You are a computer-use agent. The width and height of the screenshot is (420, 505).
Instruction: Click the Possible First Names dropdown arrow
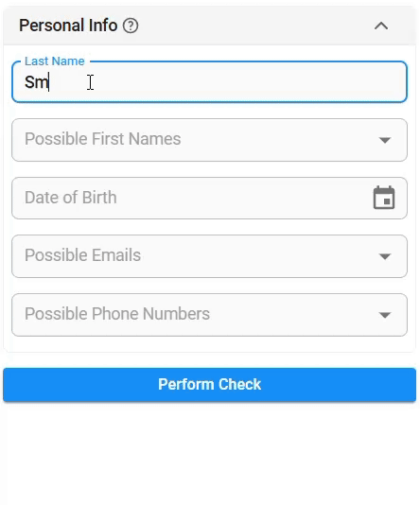tap(385, 140)
